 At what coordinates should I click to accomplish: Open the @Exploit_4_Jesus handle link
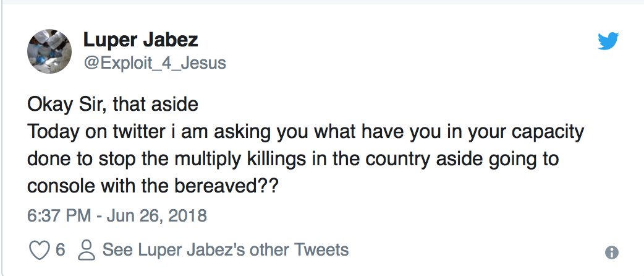155,63
